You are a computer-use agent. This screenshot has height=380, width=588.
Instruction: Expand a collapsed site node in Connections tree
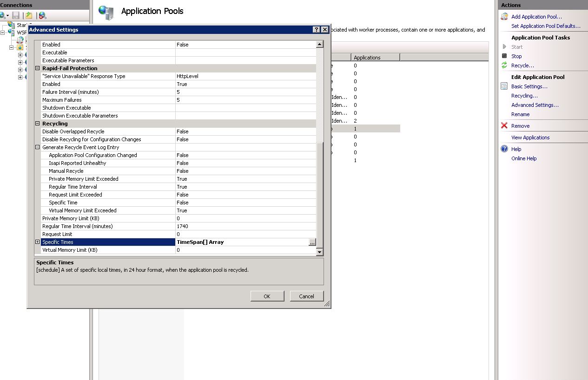point(20,55)
